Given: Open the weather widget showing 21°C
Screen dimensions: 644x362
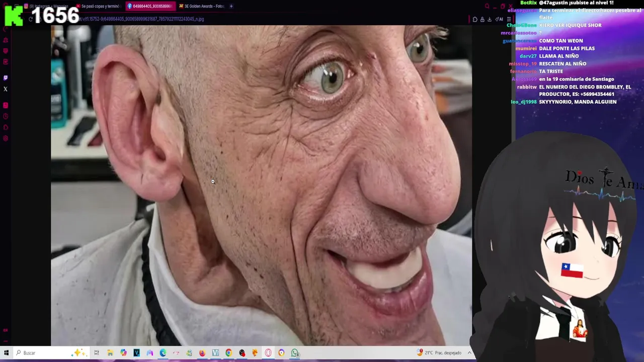Looking at the screenshot, I should 439,353.
